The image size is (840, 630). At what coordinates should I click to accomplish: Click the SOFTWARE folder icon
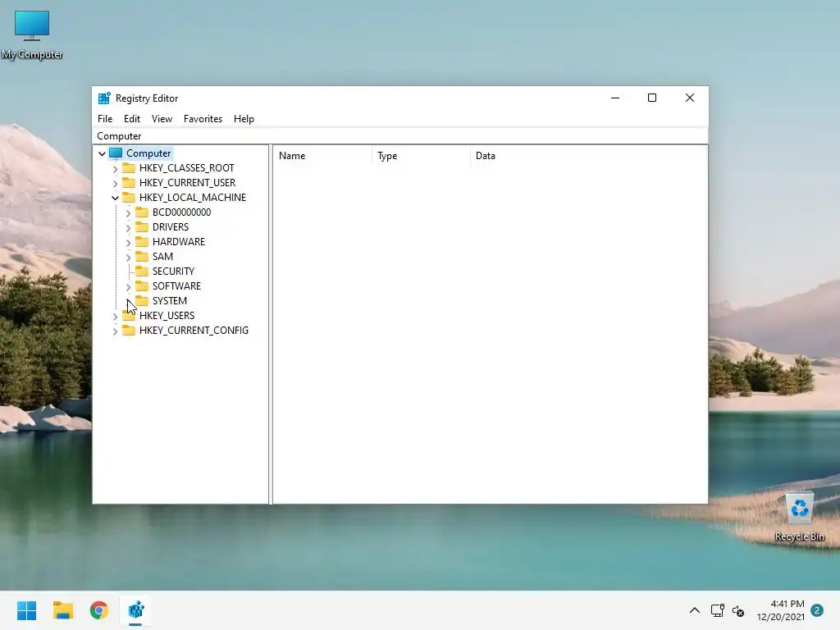[x=141, y=285]
